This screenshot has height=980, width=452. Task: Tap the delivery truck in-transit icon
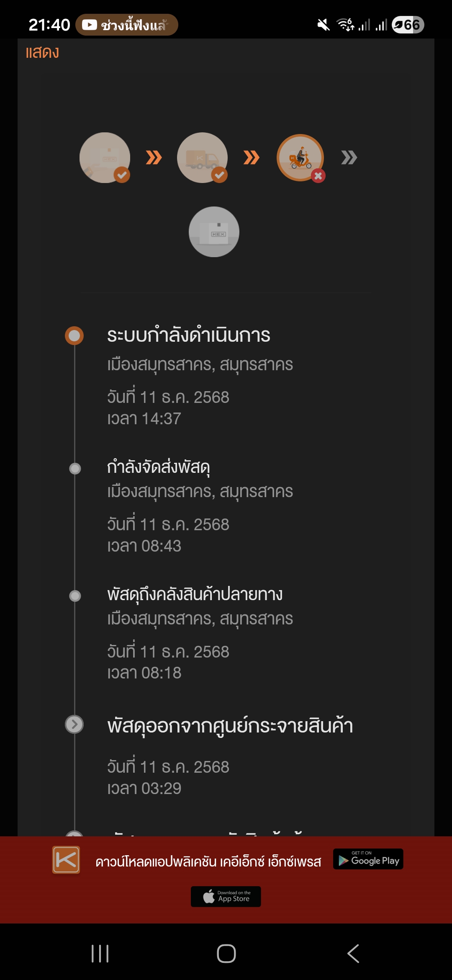tap(202, 157)
